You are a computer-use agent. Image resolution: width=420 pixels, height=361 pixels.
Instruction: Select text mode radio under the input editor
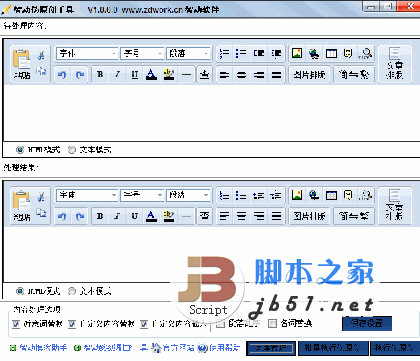pyautogui.click(x=72, y=150)
